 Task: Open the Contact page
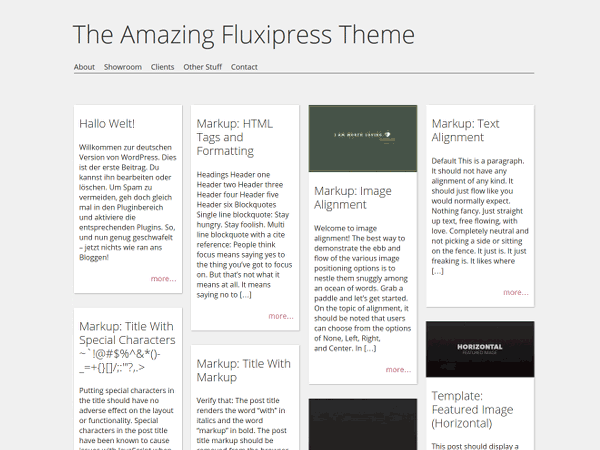(x=244, y=67)
